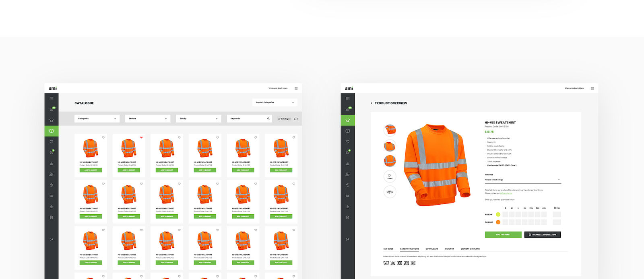Screen dimensions: 644x279
Task: Click the 360° view icon under product thumbnails
Action: click(390, 192)
